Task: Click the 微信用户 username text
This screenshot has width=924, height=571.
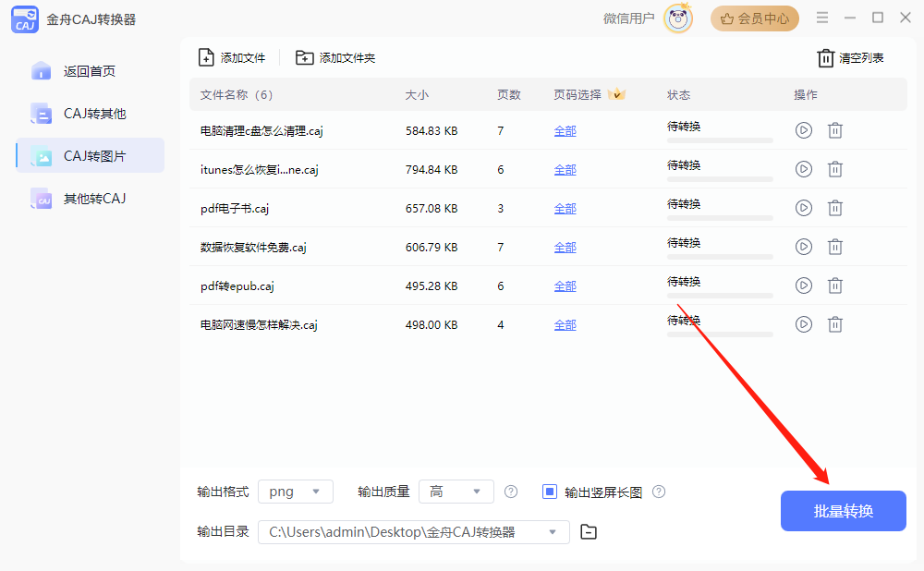Action: 628,18
